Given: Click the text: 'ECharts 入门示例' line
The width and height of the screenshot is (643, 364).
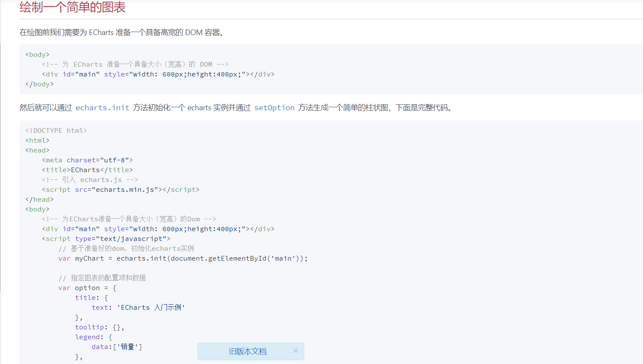Looking at the screenshot, I should [x=138, y=308].
